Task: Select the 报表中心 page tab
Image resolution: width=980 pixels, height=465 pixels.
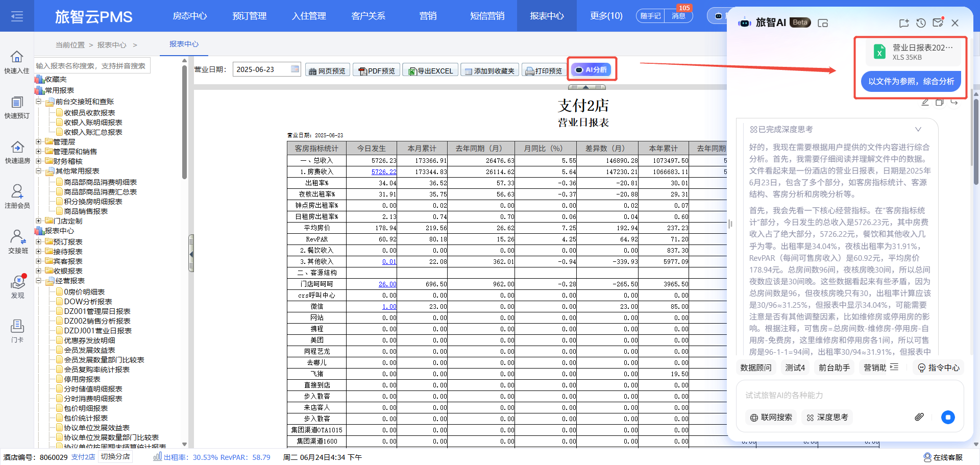Action: [184, 44]
